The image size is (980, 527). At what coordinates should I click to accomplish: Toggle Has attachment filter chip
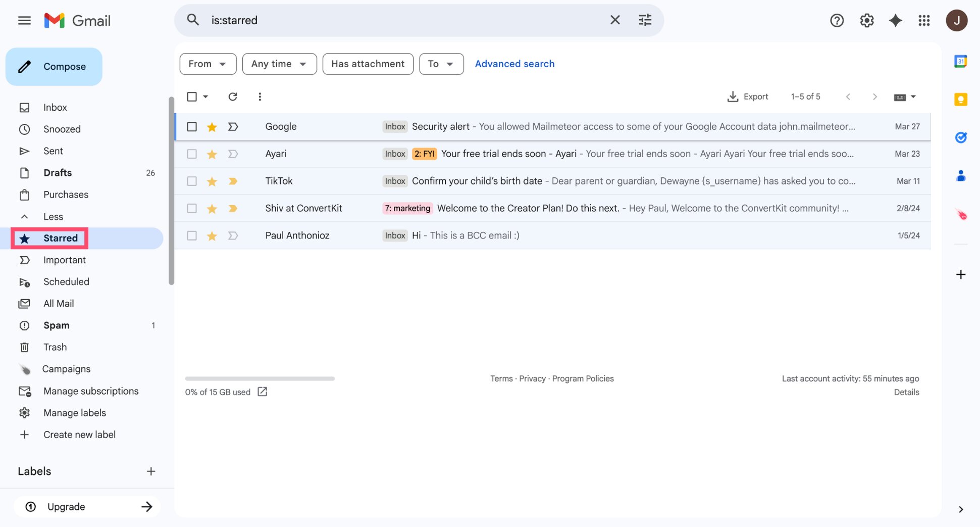pyautogui.click(x=368, y=64)
